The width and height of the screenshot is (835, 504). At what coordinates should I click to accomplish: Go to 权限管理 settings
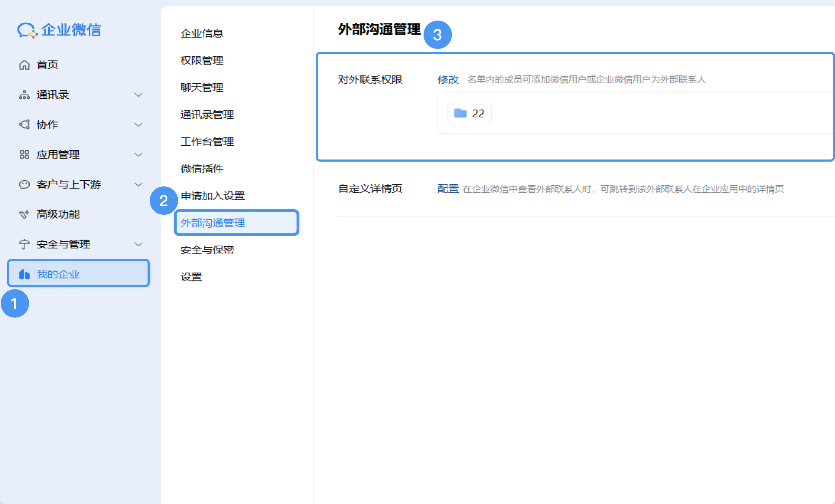click(202, 61)
